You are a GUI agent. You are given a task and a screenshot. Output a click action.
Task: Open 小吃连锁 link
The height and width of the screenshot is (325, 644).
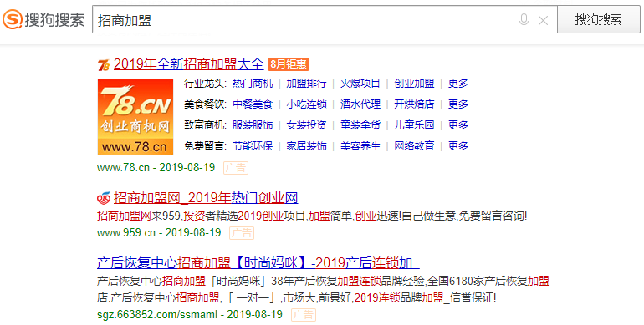click(x=306, y=104)
